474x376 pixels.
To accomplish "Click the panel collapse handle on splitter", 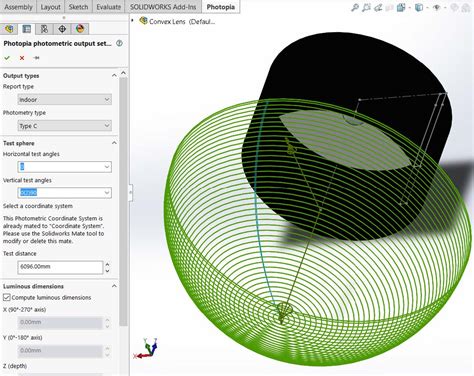I will [130, 192].
